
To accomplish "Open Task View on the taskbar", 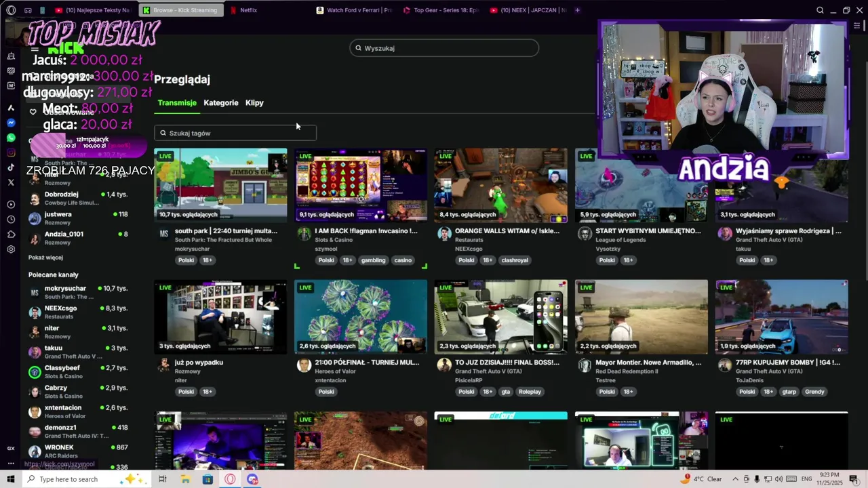I will coord(163,479).
